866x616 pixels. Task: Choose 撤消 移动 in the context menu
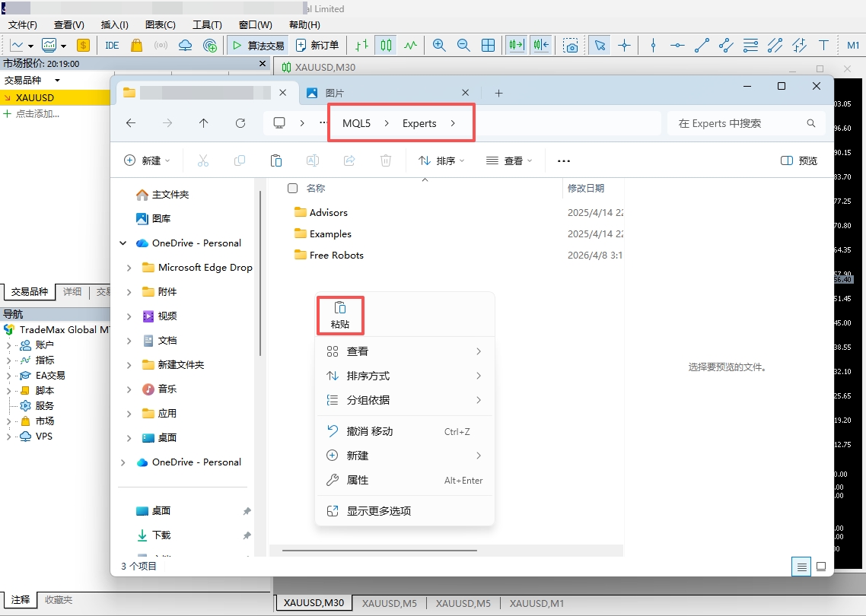pyautogui.click(x=404, y=432)
